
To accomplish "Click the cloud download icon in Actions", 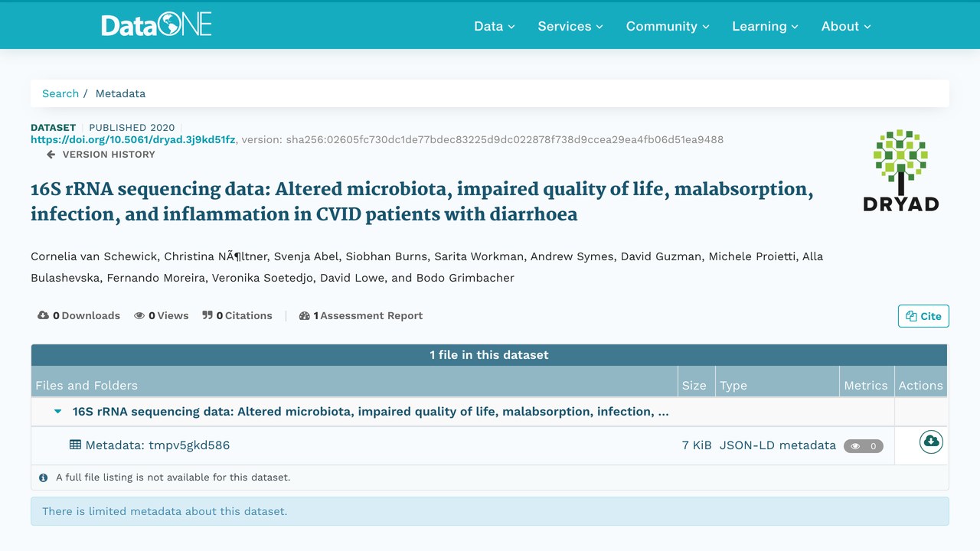I will pos(931,442).
